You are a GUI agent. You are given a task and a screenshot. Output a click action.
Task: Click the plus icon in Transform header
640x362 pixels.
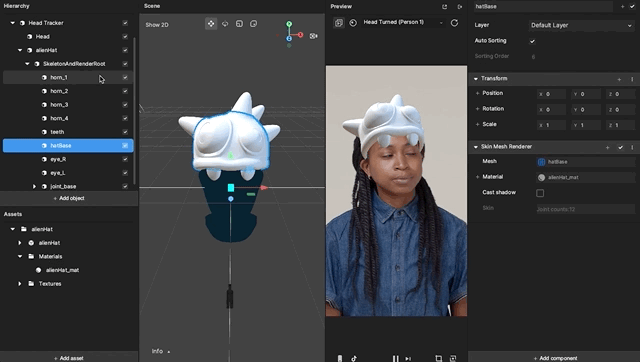pyautogui.click(x=619, y=79)
